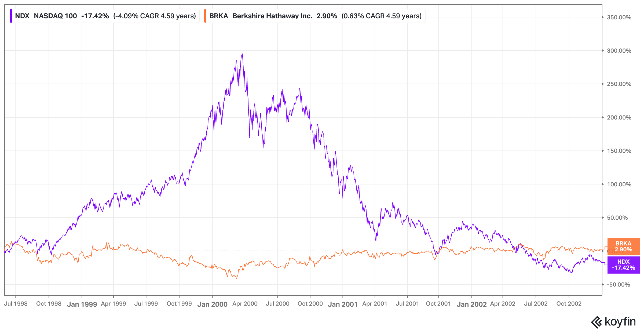Click the purple NDX color bar in legend
This screenshot has width=644, height=333.
click(x=11, y=16)
